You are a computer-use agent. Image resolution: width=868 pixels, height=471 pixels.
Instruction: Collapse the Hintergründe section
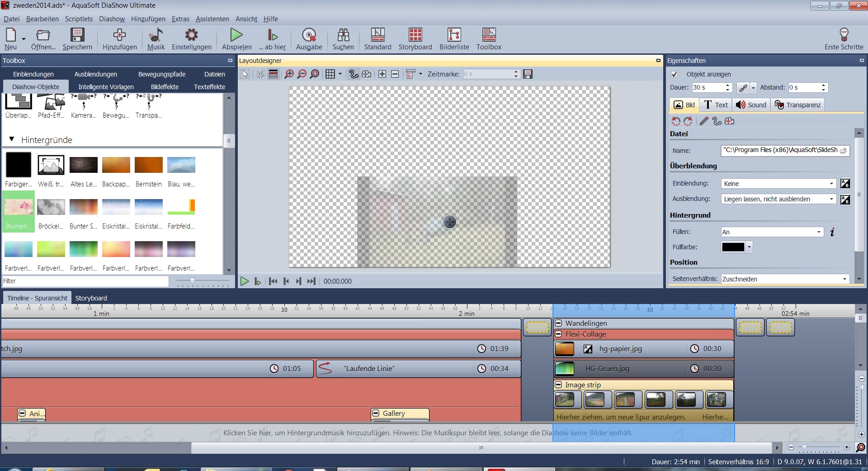(x=12, y=140)
